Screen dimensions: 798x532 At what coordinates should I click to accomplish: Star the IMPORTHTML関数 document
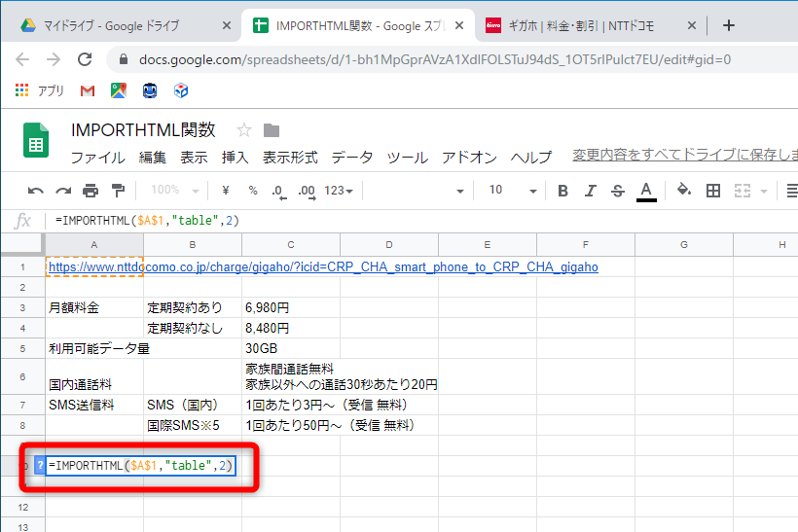(x=243, y=130)
